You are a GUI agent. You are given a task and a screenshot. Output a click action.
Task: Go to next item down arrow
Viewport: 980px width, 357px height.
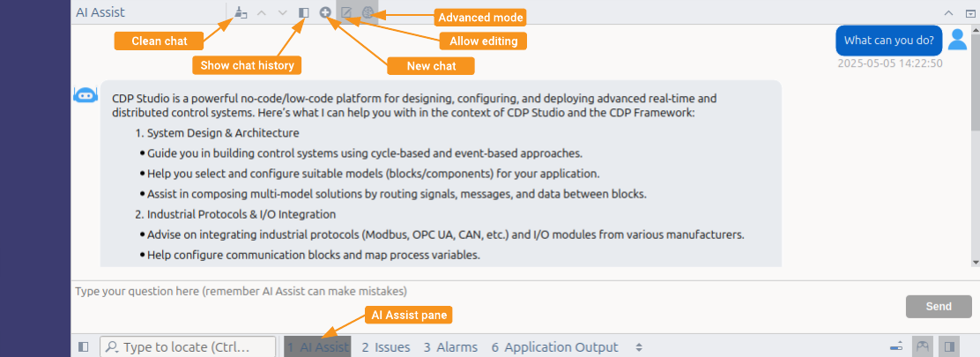(x=283, y=12)
